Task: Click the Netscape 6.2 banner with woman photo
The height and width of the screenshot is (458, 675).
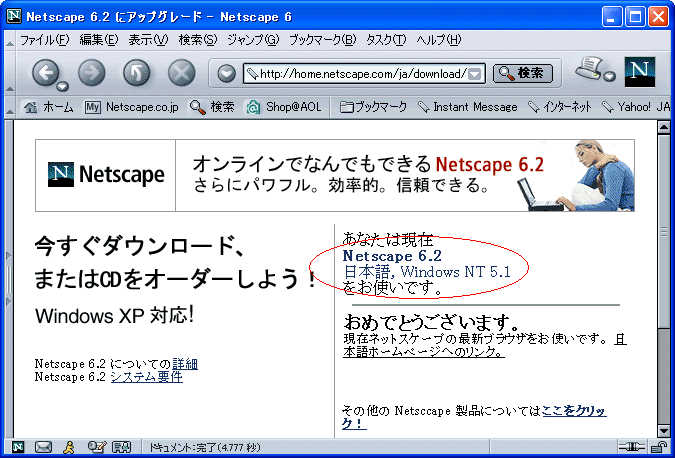Action: pos(405,175)
